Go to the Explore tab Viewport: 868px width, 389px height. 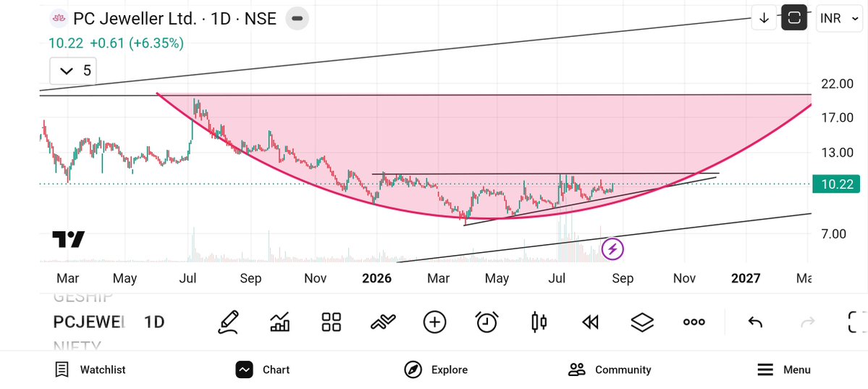pos(436,369)
